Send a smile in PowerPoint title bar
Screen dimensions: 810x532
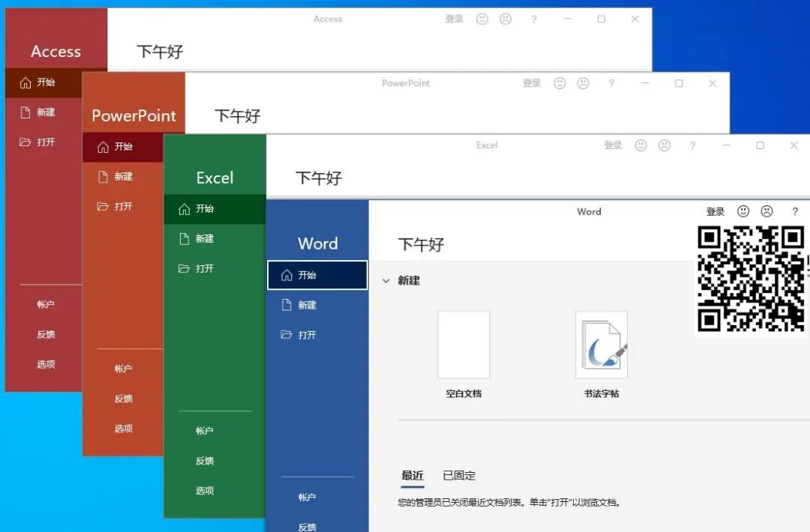(x=559, y=83)
